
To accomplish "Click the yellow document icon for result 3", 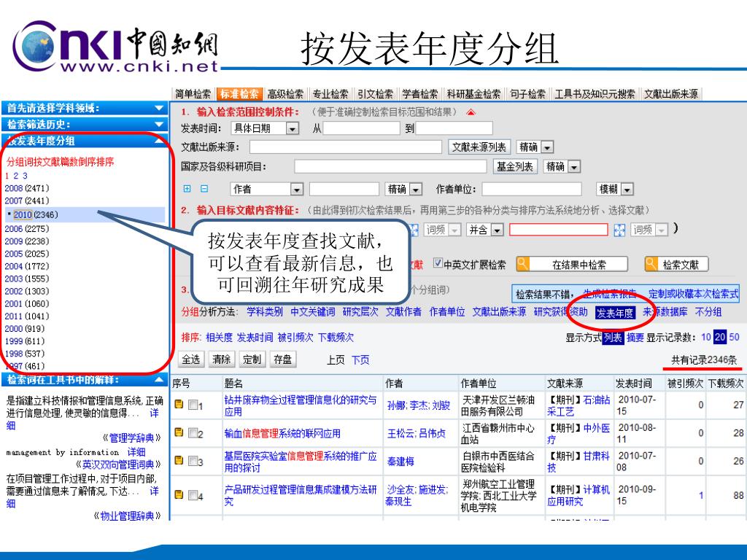I will tap(179, 461).
